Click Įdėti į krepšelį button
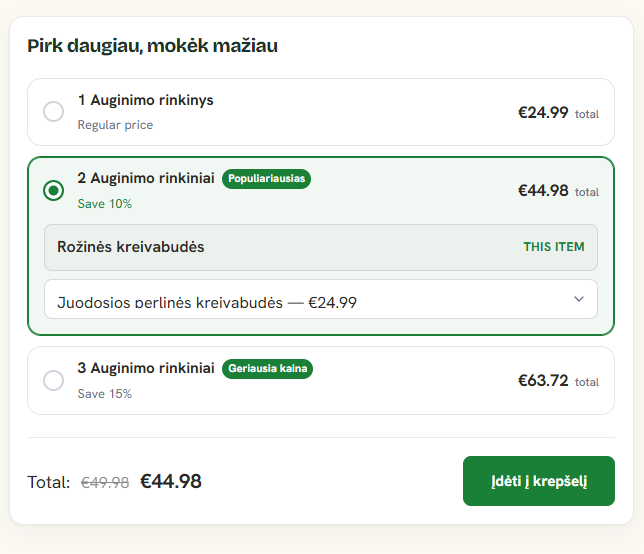 (539, 481)
